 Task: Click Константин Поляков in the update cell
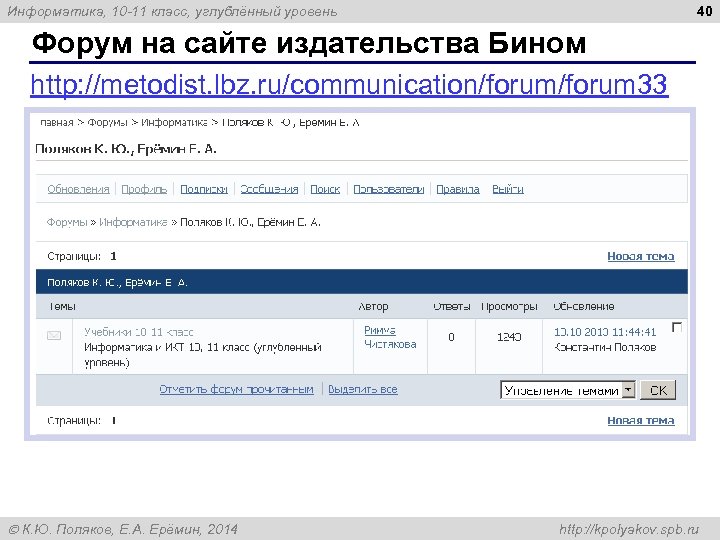click(x=605, y=347)
